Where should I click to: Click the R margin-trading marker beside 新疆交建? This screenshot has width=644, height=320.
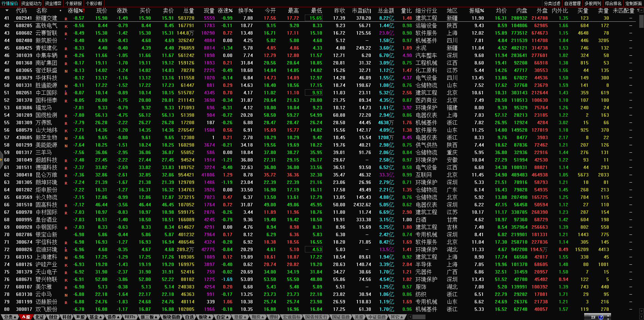click(66, 19)
